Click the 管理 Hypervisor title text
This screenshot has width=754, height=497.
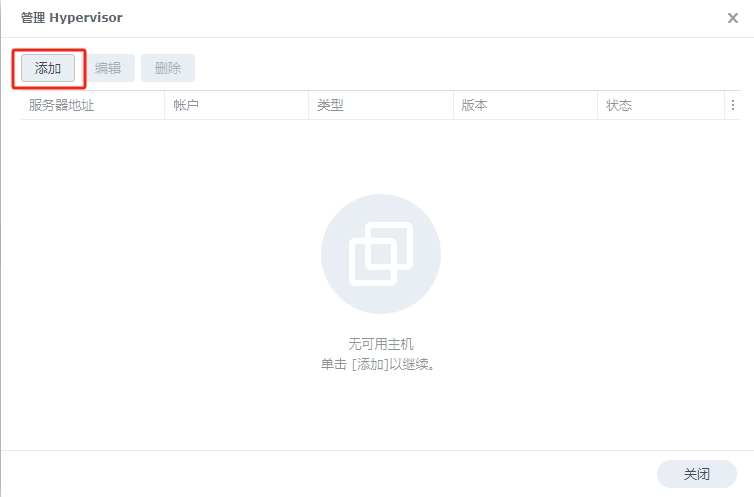(72, 18)
